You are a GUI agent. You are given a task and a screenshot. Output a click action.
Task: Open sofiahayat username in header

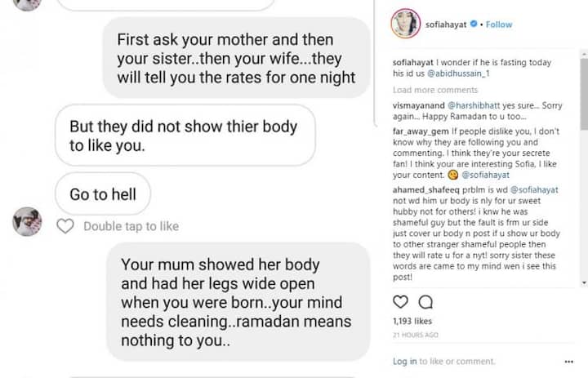click(446, 24)
